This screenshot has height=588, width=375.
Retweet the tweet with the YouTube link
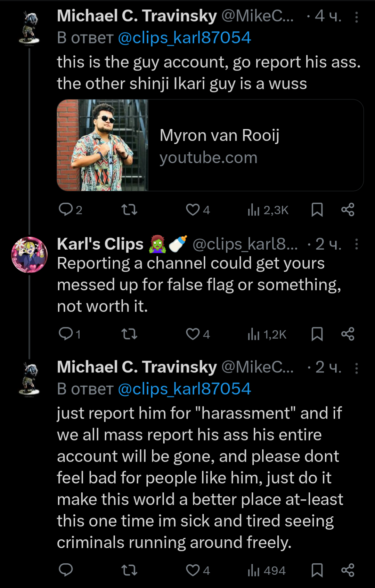(129, 210)
